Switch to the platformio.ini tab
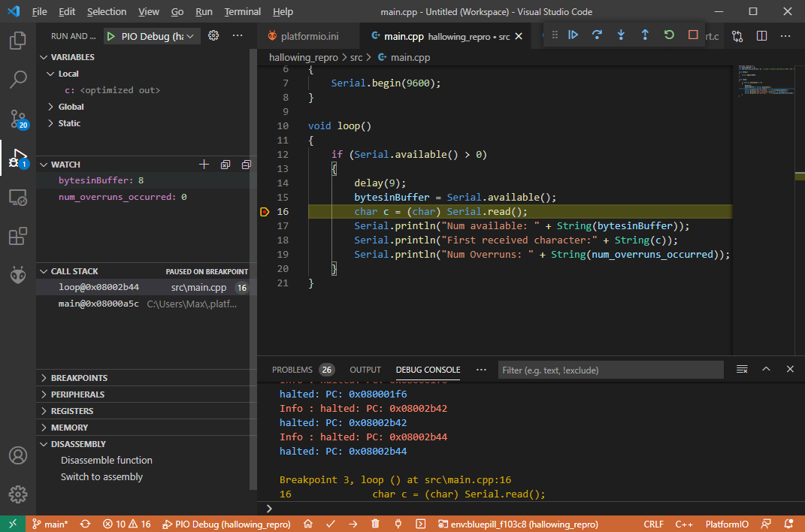 click(310, 36)
